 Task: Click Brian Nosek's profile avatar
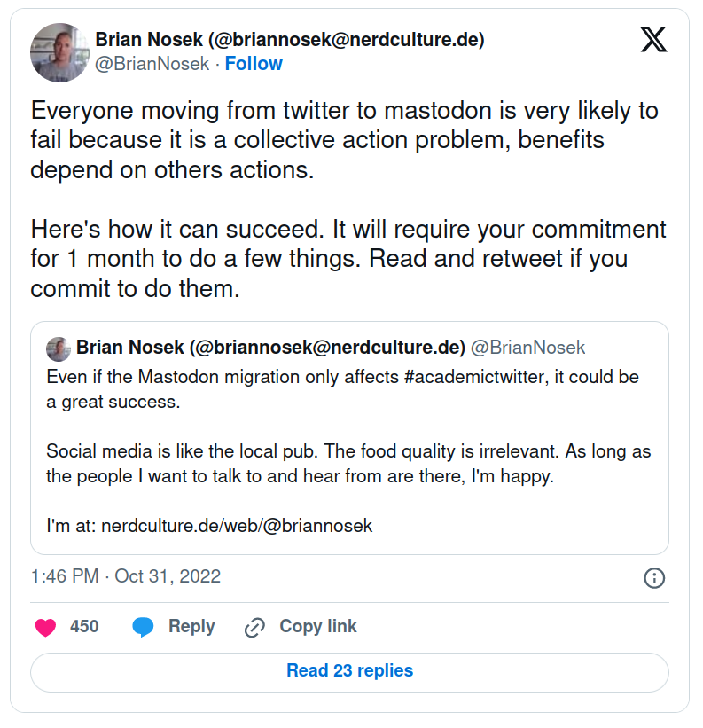pos(59,52)
